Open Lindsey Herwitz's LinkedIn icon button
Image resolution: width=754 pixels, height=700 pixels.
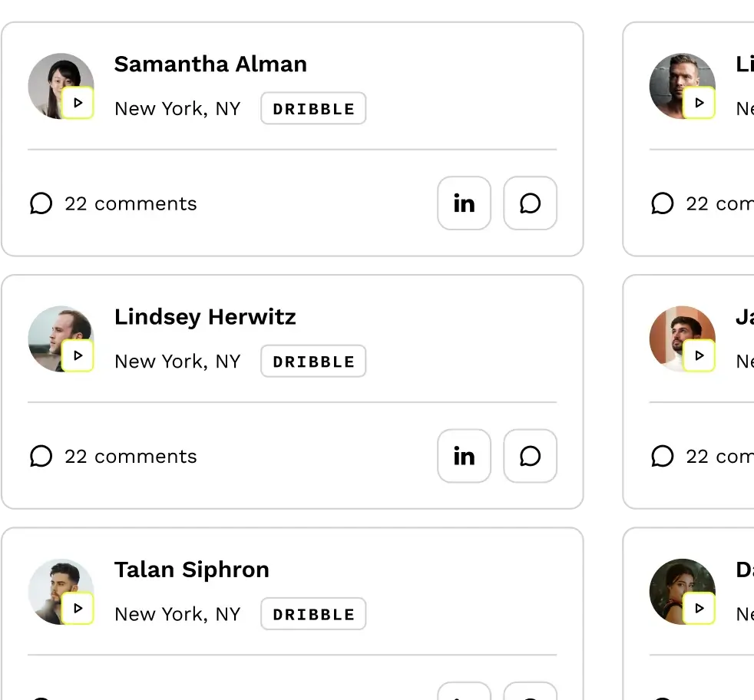(x=464, y=456)
